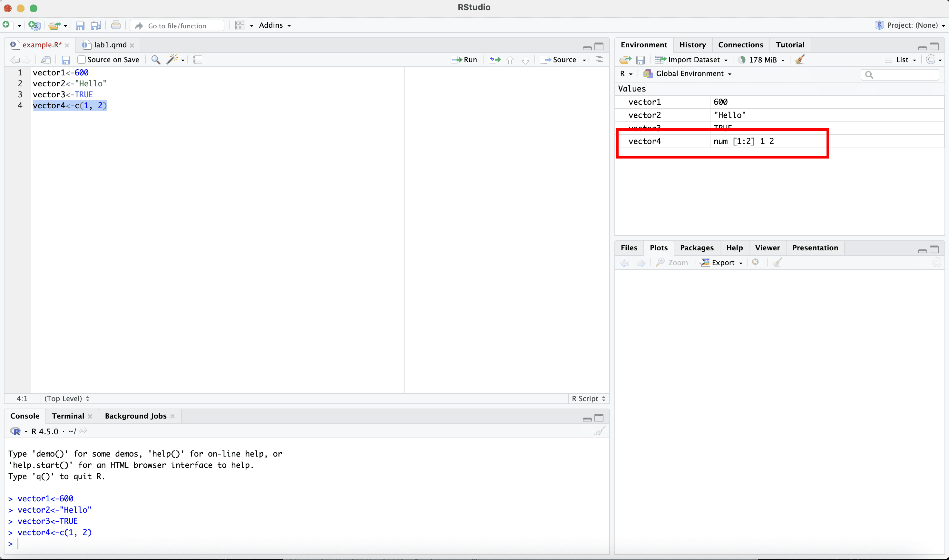This screenshot has width=949, height=560.
Task: Click the re-run previous code icon
Action: [x=494, y=60]
